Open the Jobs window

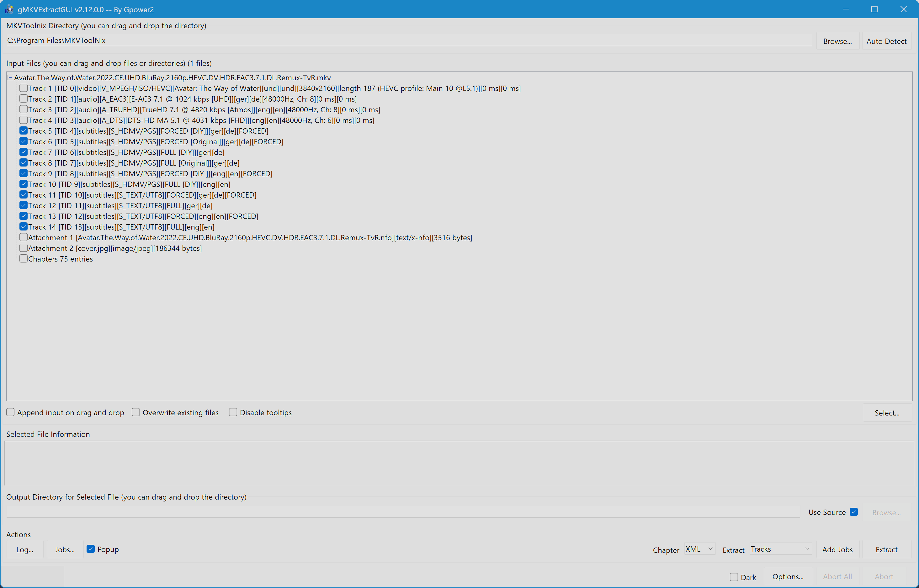pos(65,549)
